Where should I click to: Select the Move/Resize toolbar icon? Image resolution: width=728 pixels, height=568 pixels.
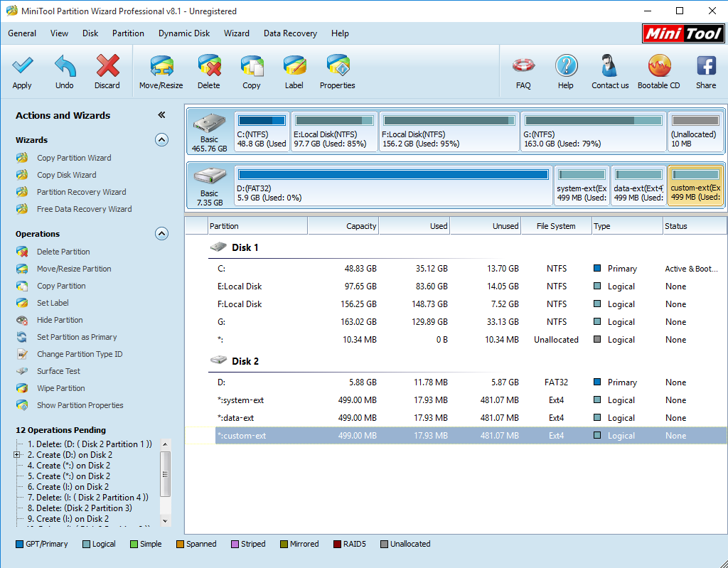(x=161, y=65)
